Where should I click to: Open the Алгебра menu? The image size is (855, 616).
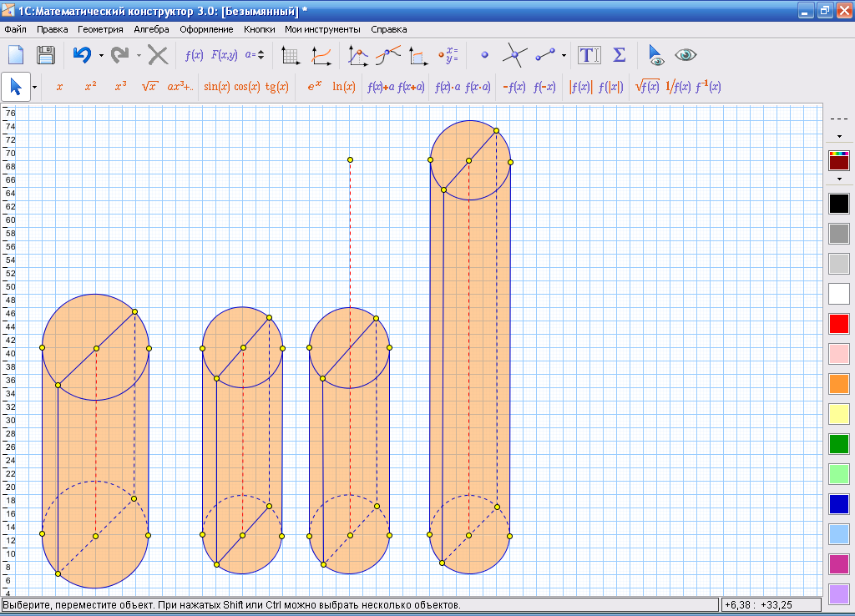tap(152, 29)
